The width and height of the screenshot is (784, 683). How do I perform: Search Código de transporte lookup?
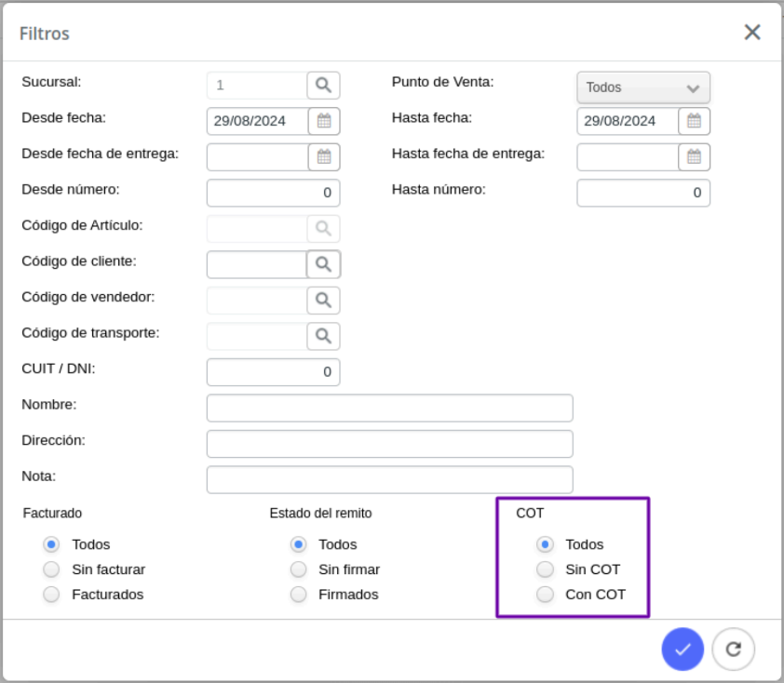click(x=323, y=336)
